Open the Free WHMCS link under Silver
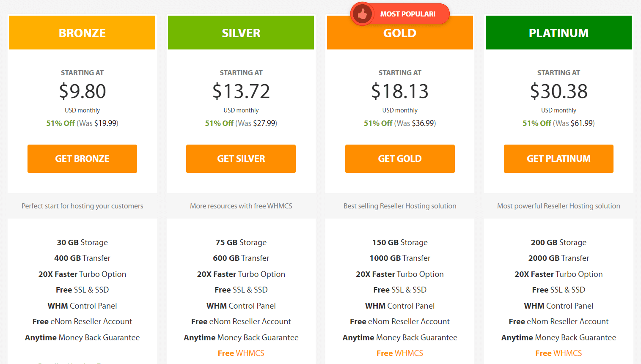Screen dimensions: 641x364 [241, 353]
